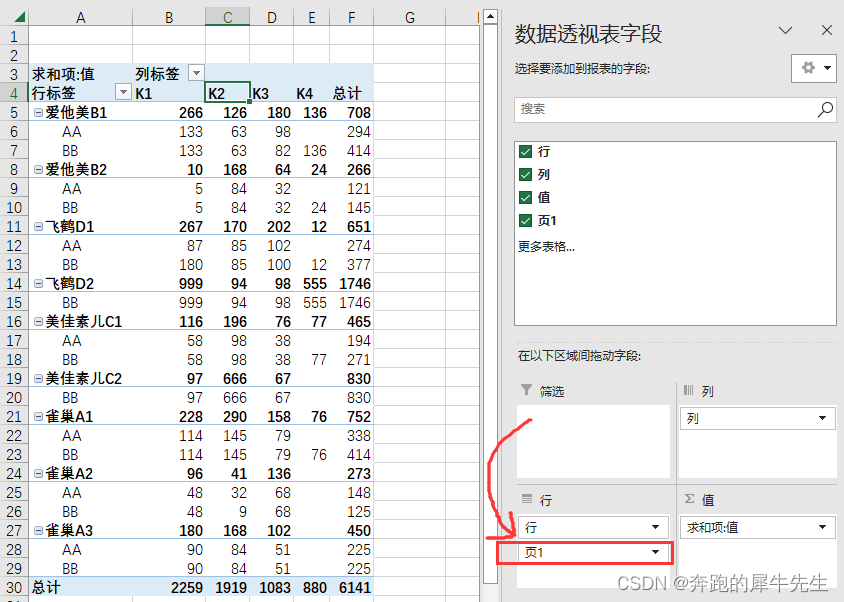This screenshot has height=602, width=844.
Task: Close the PivotTable fields pane
Action: (827, 30)
